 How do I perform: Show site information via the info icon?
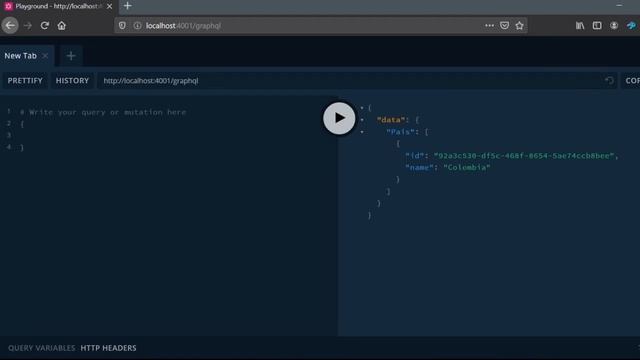click(138, 25)
